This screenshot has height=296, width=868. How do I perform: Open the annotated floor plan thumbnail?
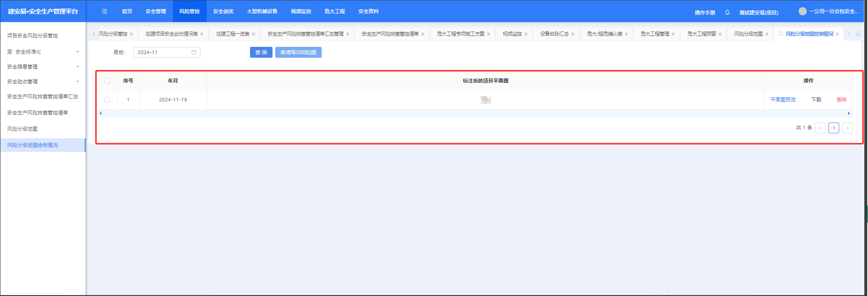pyautogui.click(x=485, y=100)
